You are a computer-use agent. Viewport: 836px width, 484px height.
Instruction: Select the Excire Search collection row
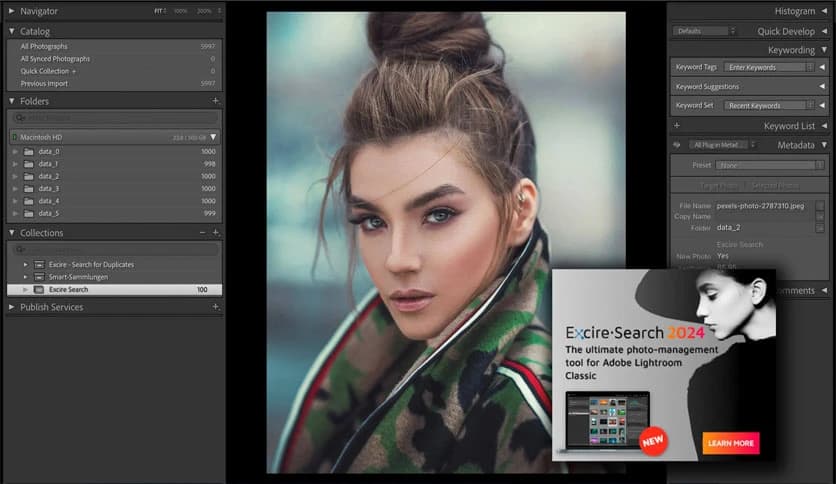coord(114,289)
